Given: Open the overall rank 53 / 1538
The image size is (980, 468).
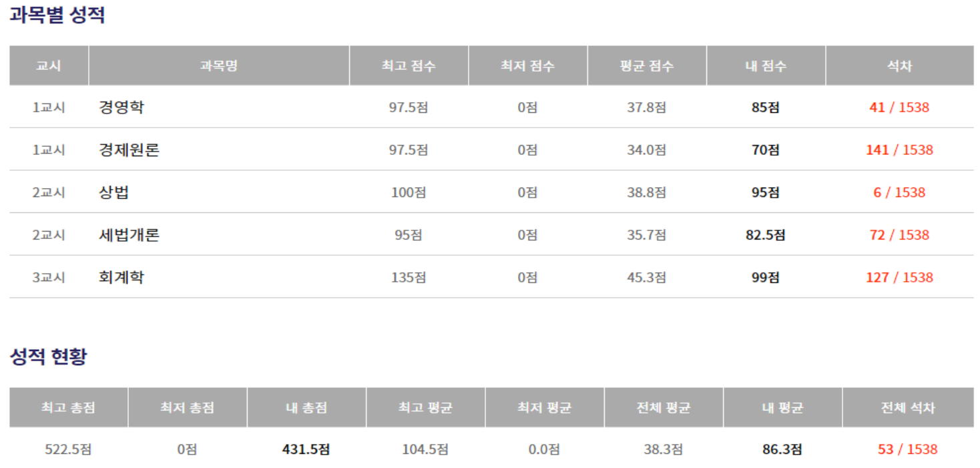Looking at the screenshot, I should [x=907, y=449].
